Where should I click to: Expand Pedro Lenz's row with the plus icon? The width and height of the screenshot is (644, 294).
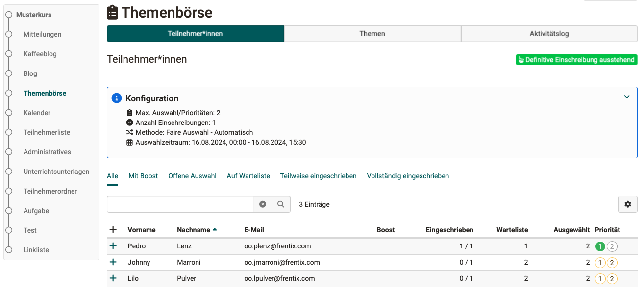click(113, 246)
